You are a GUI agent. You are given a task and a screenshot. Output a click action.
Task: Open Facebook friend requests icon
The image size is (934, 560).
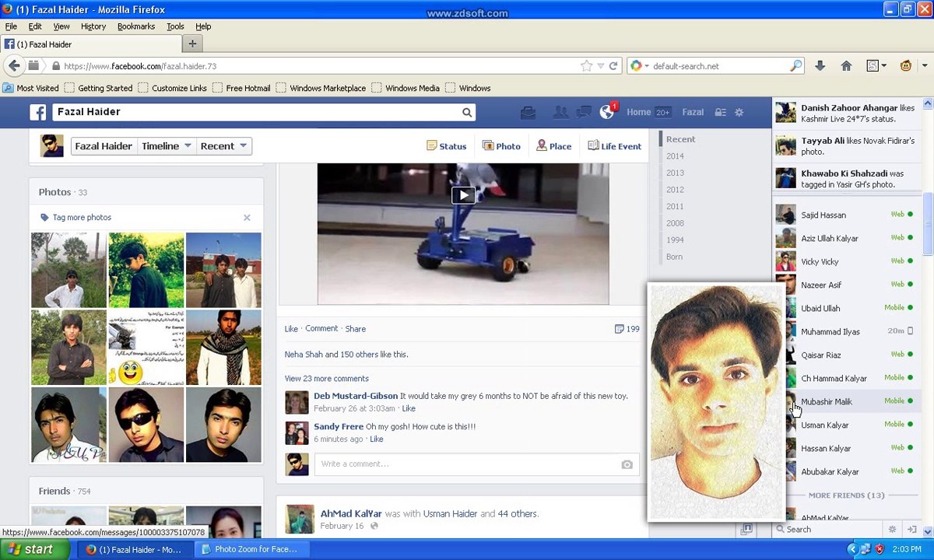tap(560, 112)
